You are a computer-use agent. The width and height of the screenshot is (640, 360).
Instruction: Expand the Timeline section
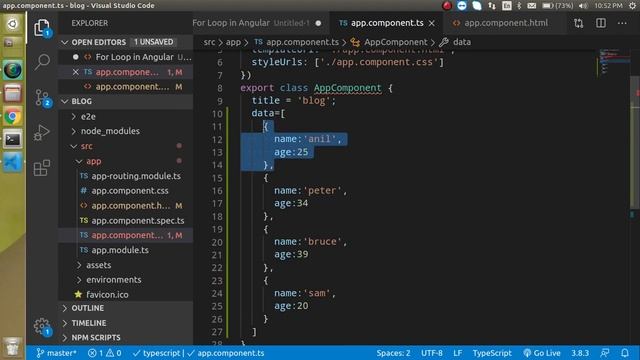[x=126, y=323]
